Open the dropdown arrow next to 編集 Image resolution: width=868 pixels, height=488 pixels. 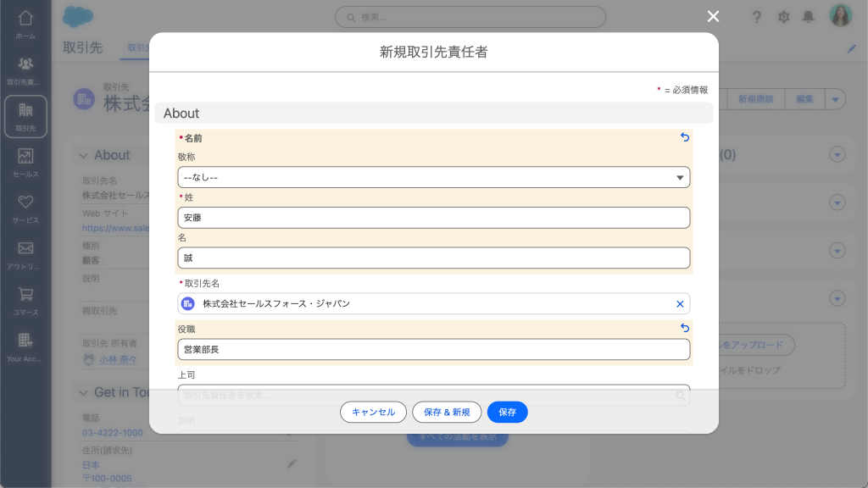click(x=835, y=100)
